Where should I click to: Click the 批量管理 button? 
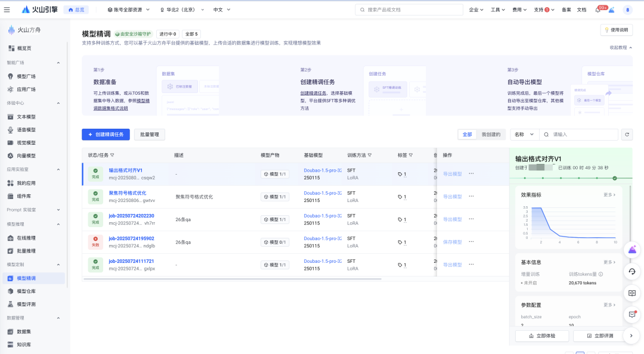coord(150,134)
